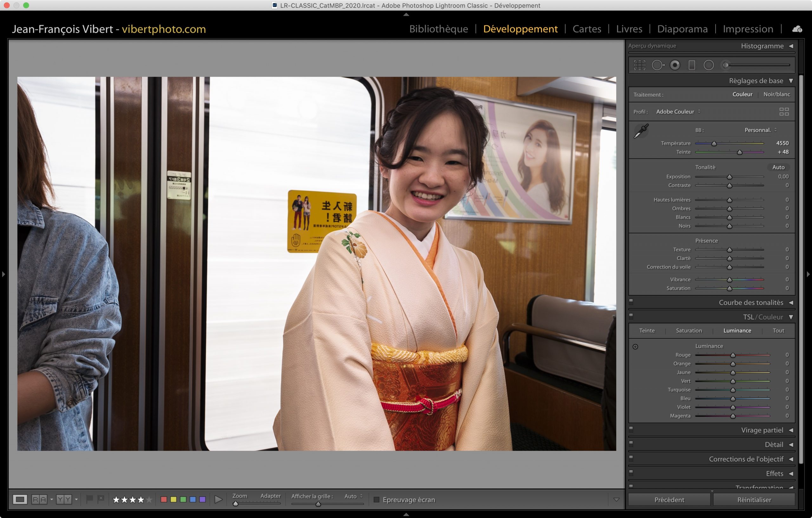The width and height of the screenshot is (812, 518).
Task: Apply the red color label swatch
Action: click(x=164, y=500)
